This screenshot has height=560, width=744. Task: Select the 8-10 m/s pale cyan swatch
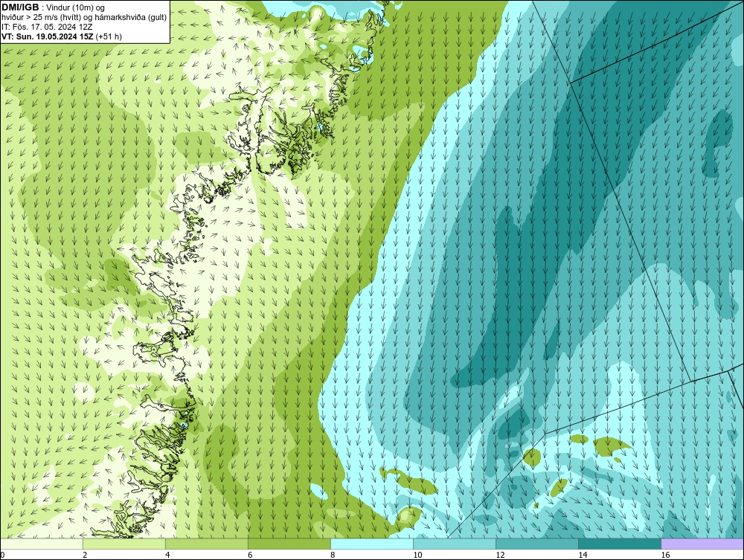pyautogui.click(x=372, y=544)
